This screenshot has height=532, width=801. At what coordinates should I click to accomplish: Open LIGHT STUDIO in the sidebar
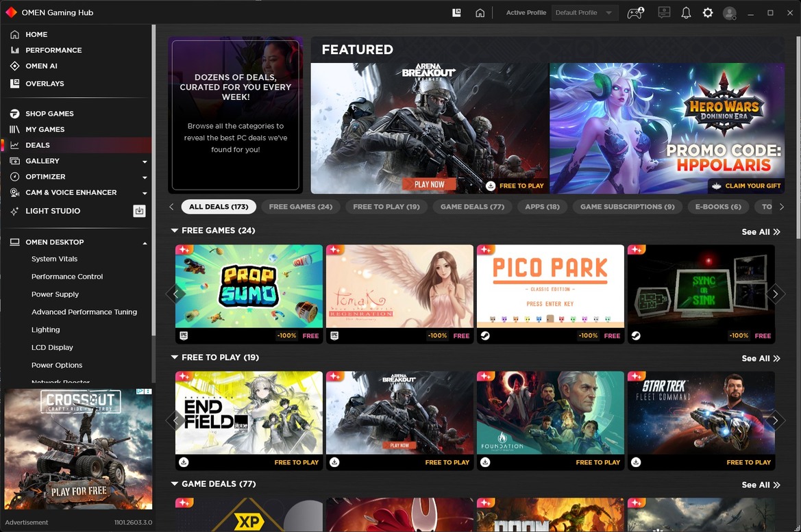(53, 211)
